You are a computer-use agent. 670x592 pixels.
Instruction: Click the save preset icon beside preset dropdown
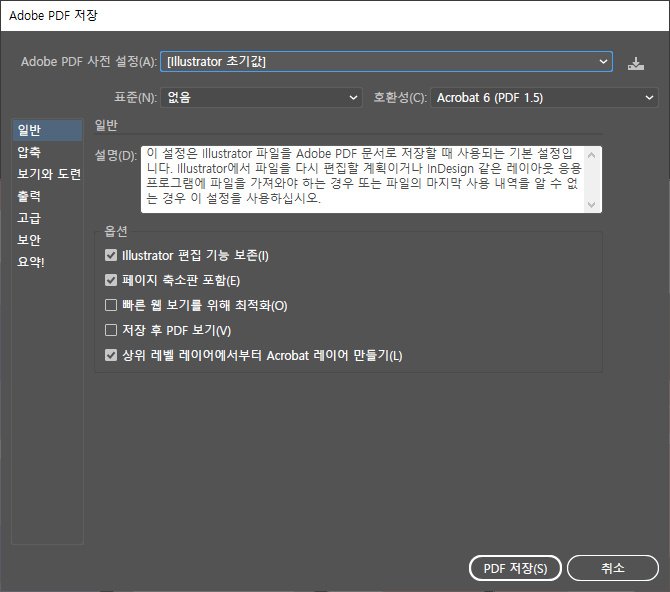[636, 62]
